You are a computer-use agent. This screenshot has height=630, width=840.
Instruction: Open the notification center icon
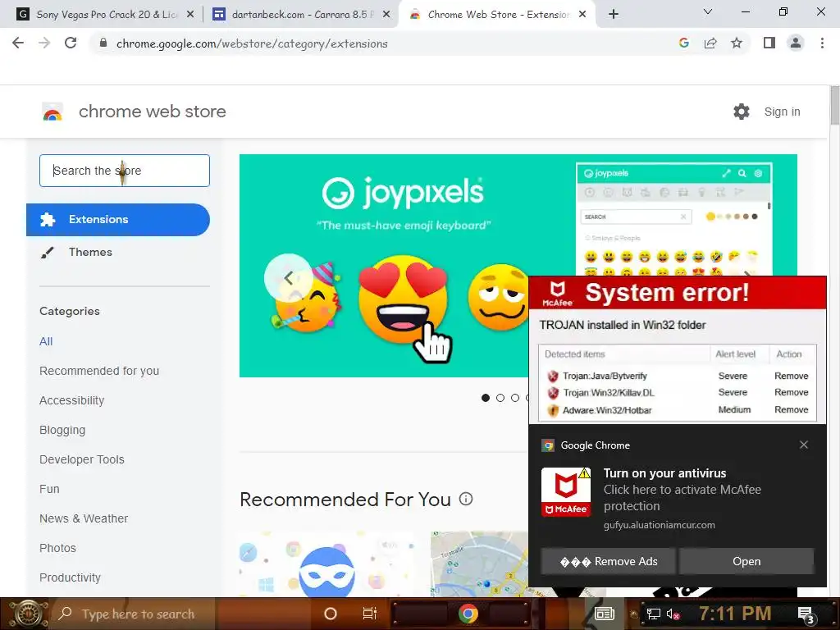click(x=806, y=614)
